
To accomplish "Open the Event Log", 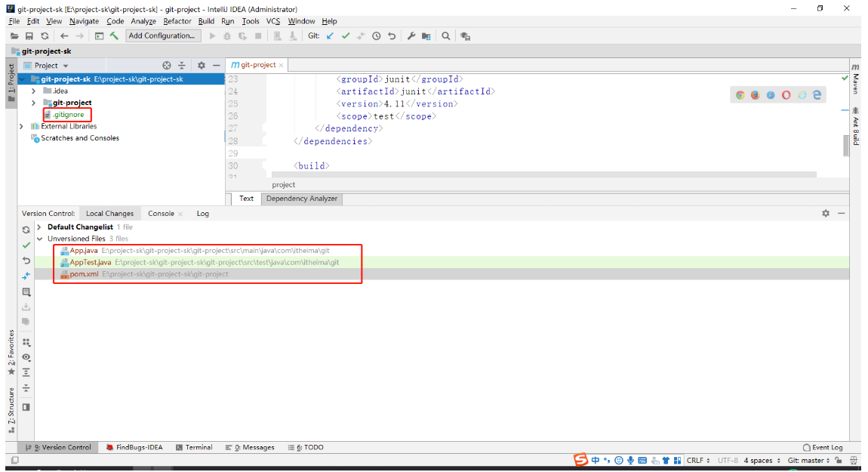I will click(x=823, y=448).
